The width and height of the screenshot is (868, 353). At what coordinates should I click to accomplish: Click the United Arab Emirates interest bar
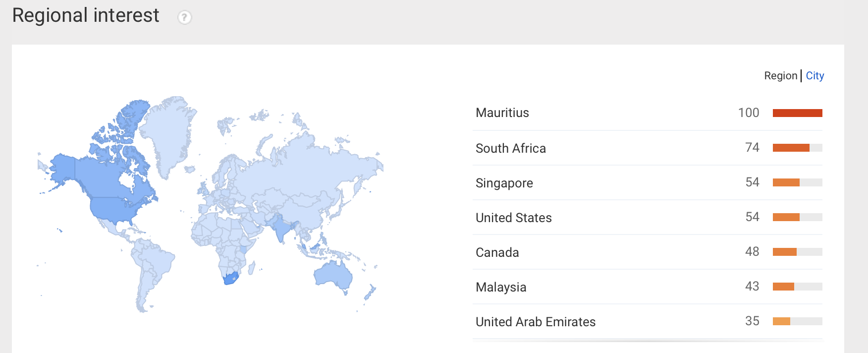pos(781,321)
